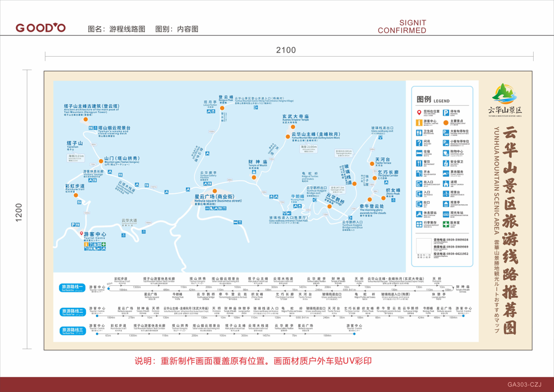Click the 旅游线路一 route label
The height and width of the screenshot is (392, 554).
(73, 287)
